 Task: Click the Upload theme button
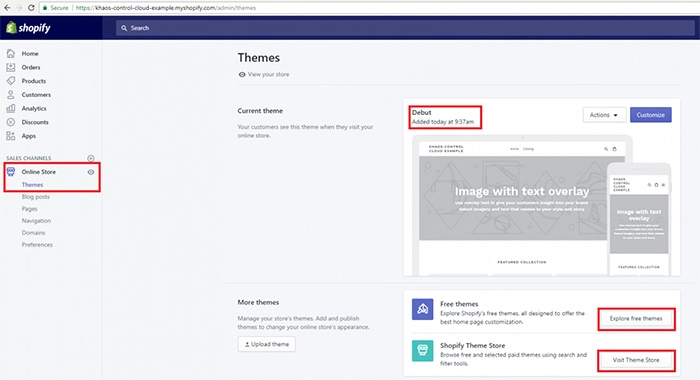(267, 344)
